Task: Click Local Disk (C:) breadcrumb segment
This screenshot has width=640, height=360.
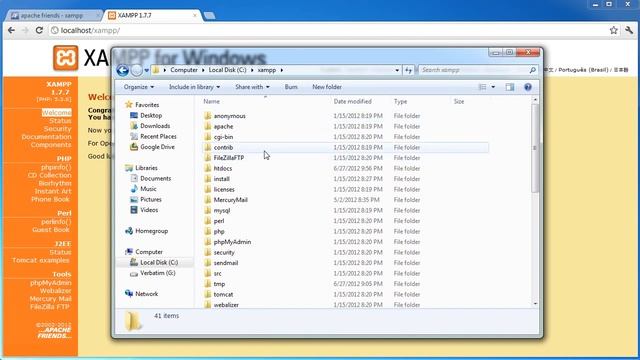Action: 227,70
